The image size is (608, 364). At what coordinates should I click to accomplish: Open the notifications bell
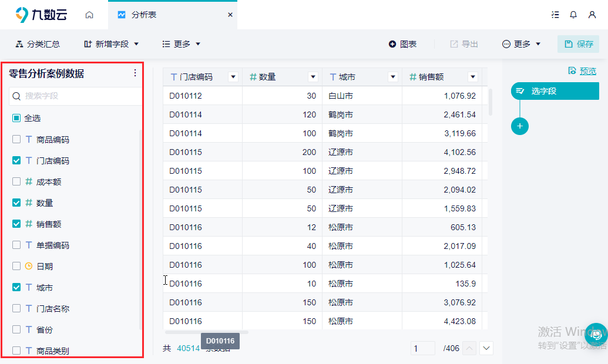click(573, 15)
